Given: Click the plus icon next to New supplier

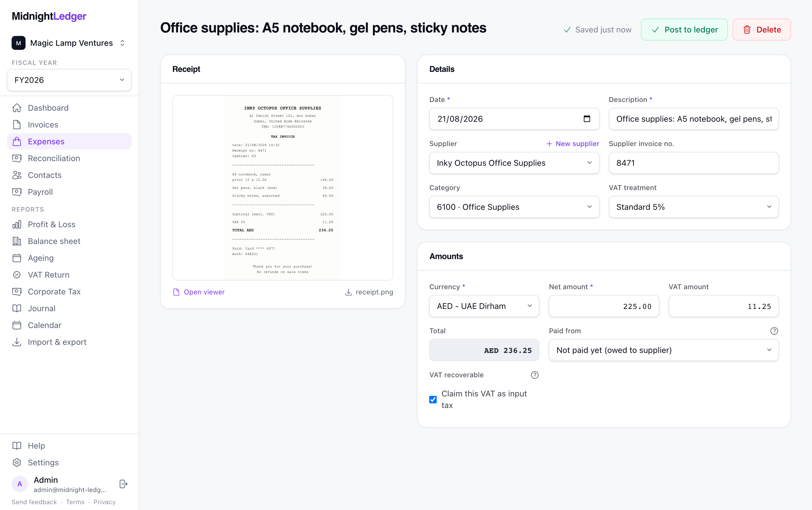Looking at the screenshot, I should click(x=549, y=144).
